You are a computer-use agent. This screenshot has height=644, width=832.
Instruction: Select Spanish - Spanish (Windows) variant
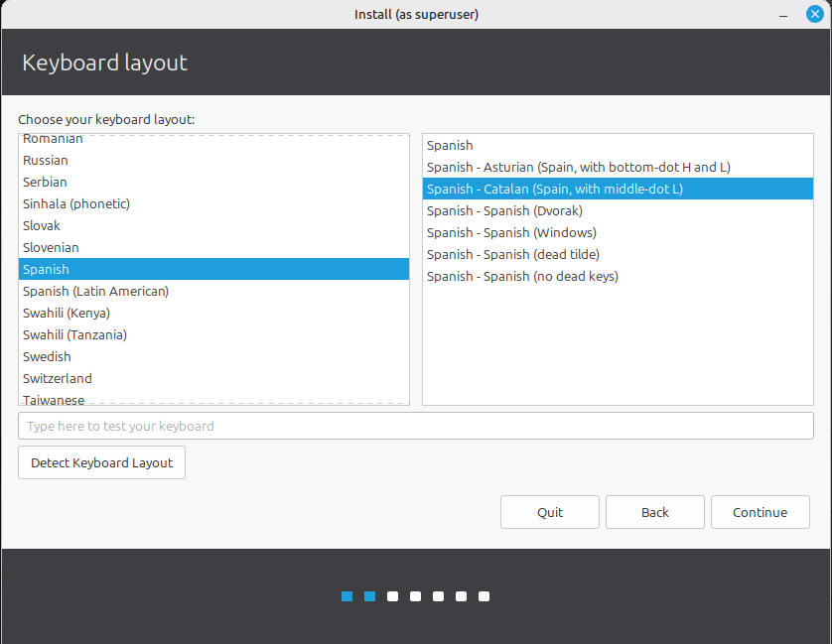pos(511,232)
